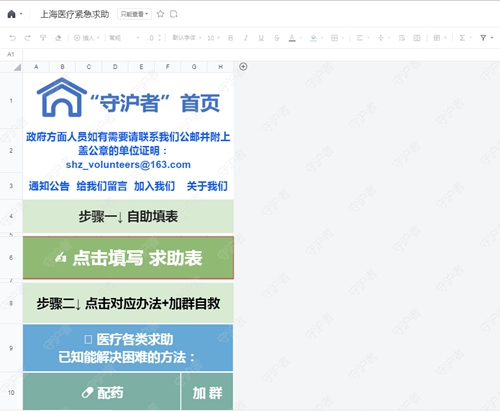Click the merge cells icon
Image resolution: width=500 pixels, height=411 pixels.
tap(417, 38)
